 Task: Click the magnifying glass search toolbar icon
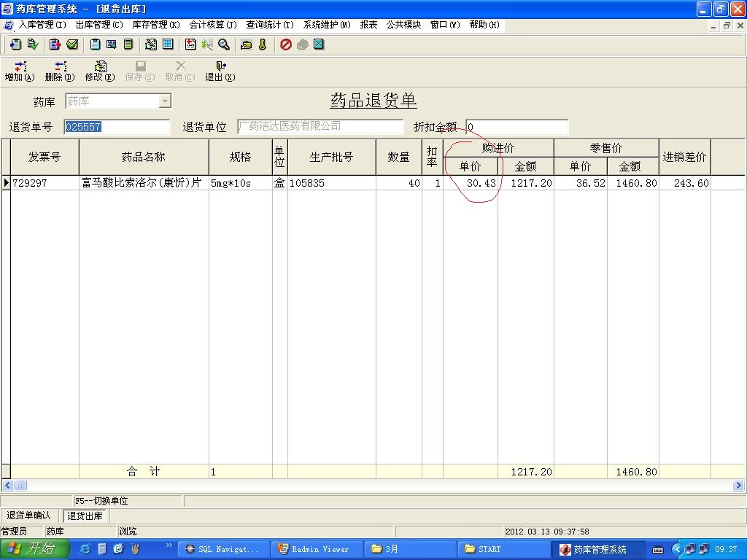[224, 44]
